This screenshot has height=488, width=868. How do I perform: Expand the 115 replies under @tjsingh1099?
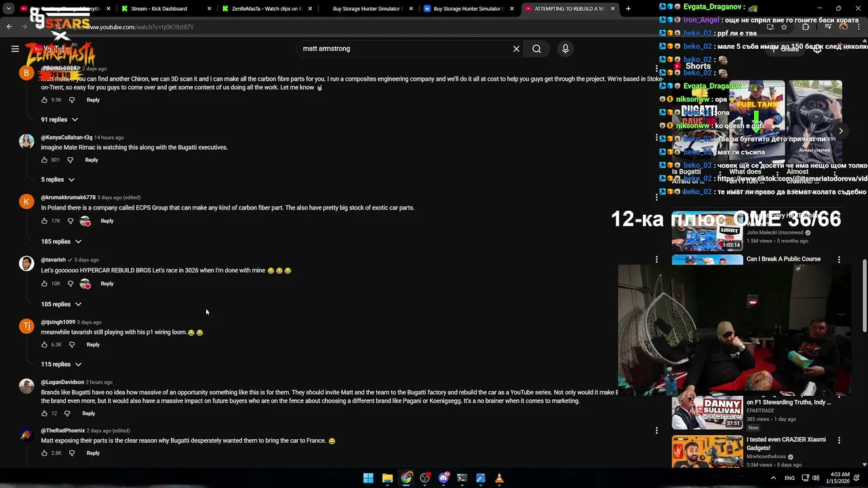[x=61, y=365]
